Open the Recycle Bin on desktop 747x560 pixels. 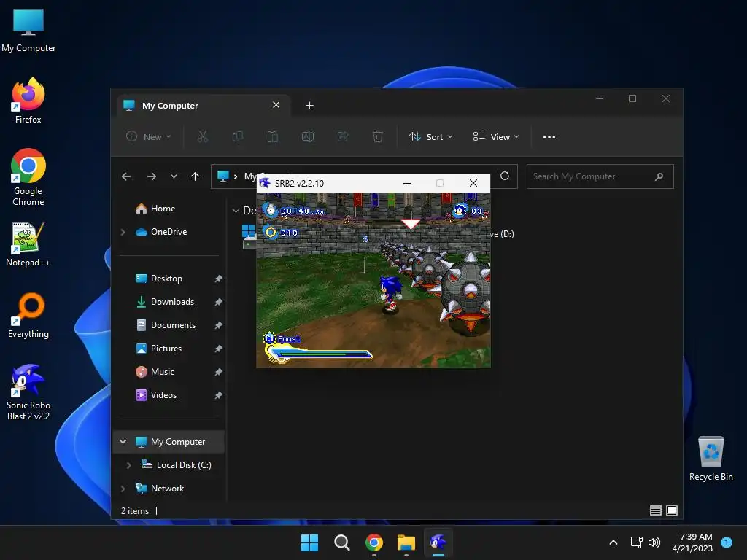pos(711,459)
